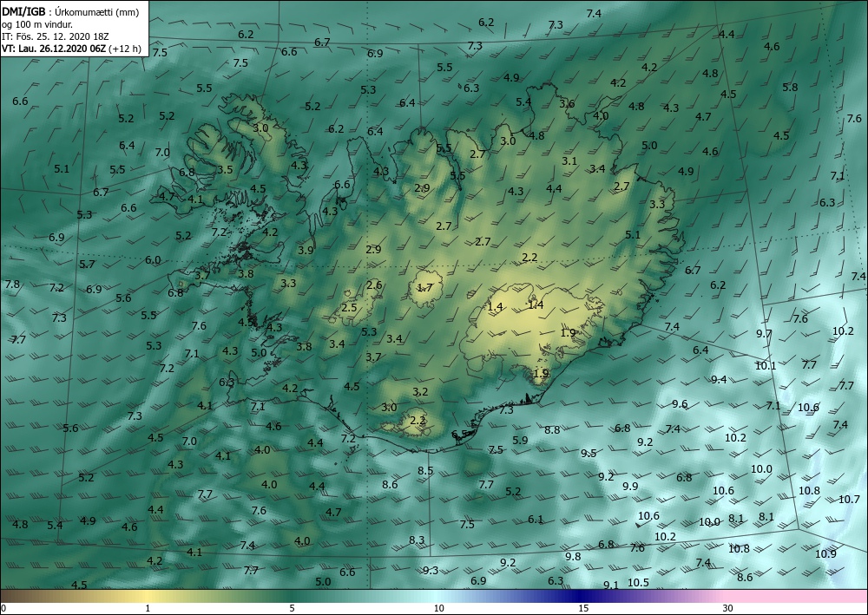
Task: Click the 8.3 precipitation value
Action: (417, 540)
